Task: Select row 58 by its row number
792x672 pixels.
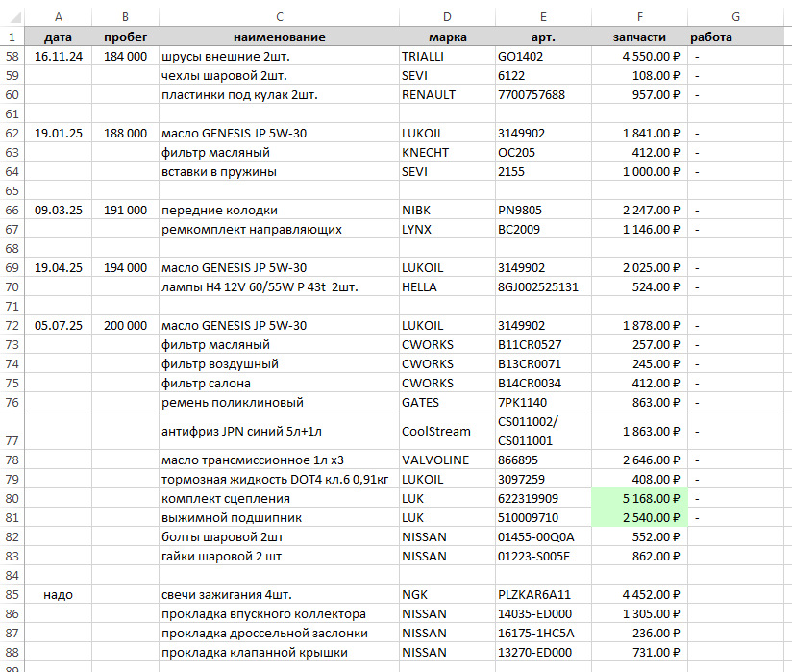Action: click(x=12, y=56)
